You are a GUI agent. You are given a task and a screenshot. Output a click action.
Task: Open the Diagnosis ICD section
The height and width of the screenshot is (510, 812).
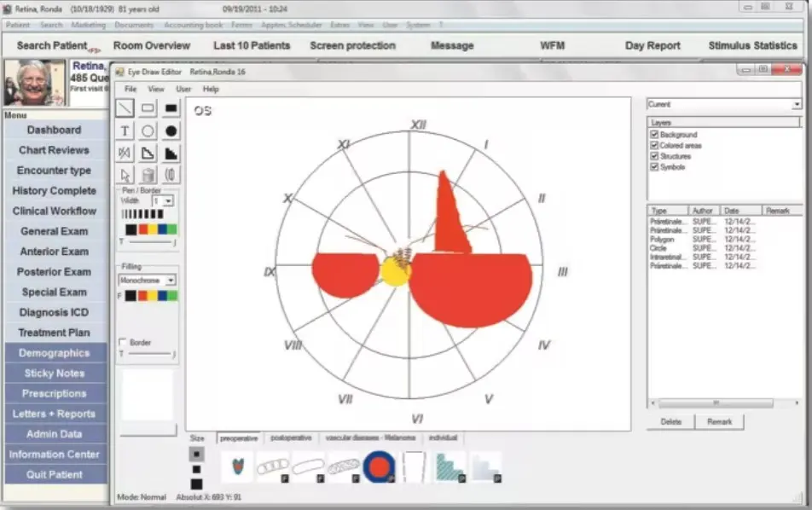point(55,312)
